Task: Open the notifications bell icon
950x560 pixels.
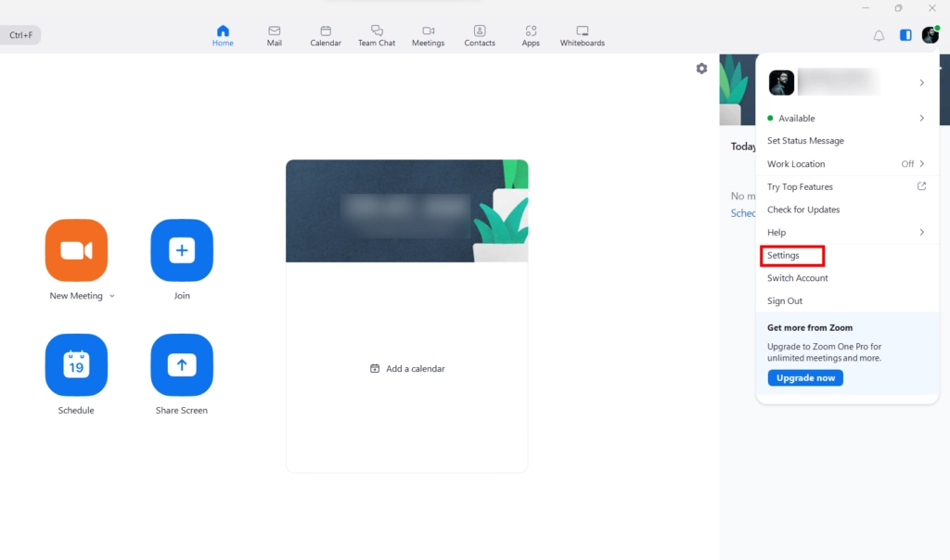Action: pos(879,35)
